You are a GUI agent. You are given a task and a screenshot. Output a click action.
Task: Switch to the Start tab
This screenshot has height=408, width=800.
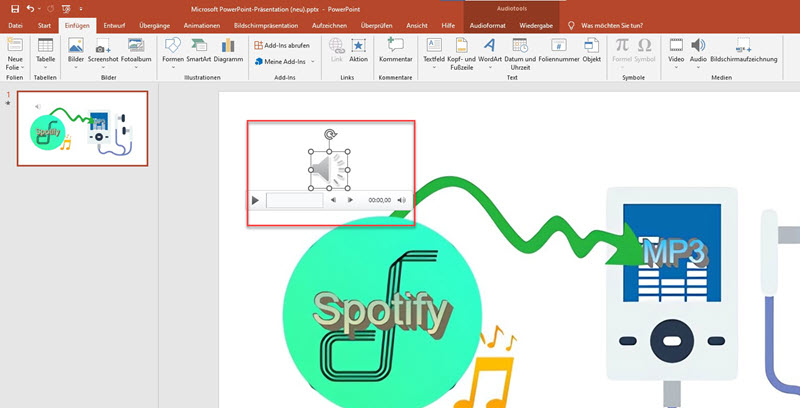point(44,26)
